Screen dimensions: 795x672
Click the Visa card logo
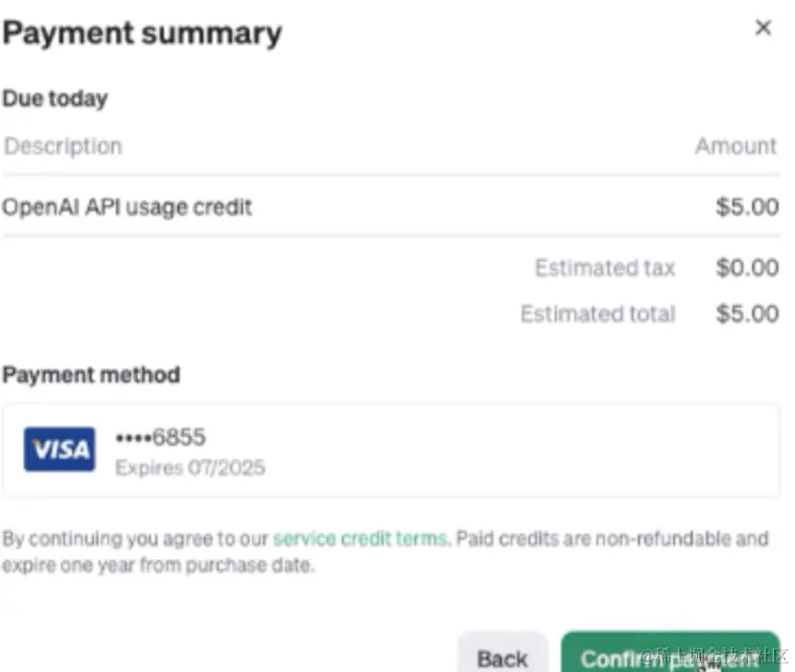pos(59,450)
